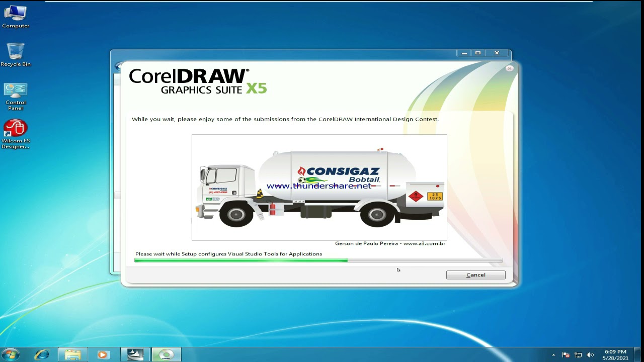The width and height of the screenshot is (644, 362).
Task: Switch to the CorelDRAW disc taskbar item
Action: click(x=166, y=354)
